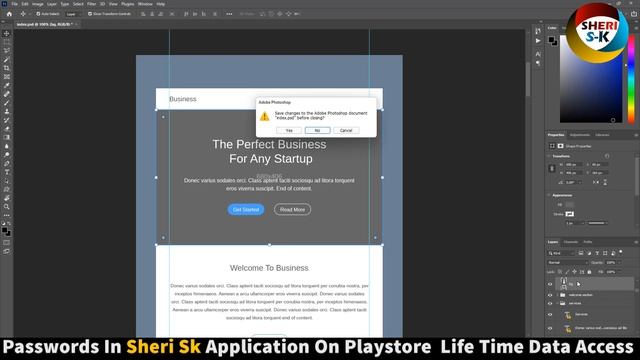Image resolution: width=640 pixels, height=360 pixels.
Task: Switch to the Channels tab
Action: click(x=570, y=242)
